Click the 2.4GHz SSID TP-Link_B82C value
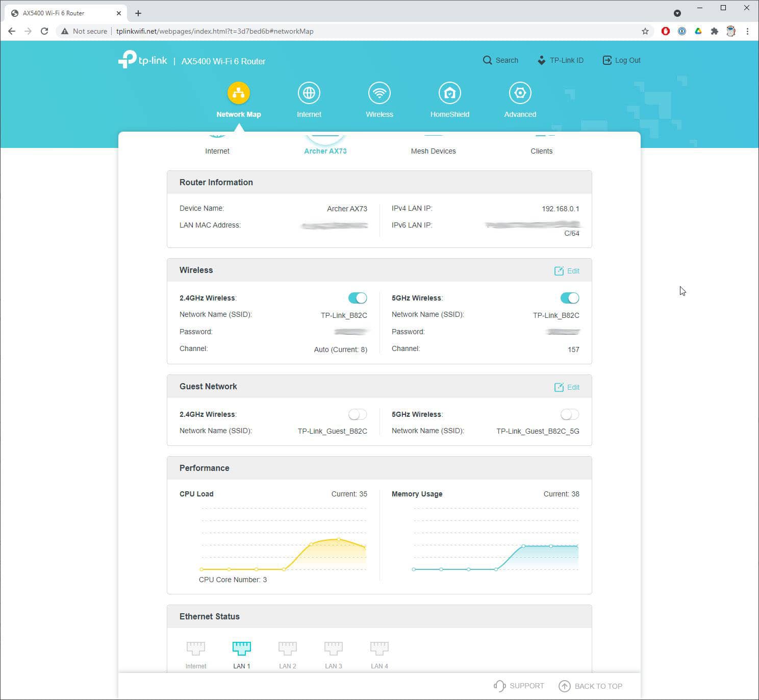 (x=344, y=315)
